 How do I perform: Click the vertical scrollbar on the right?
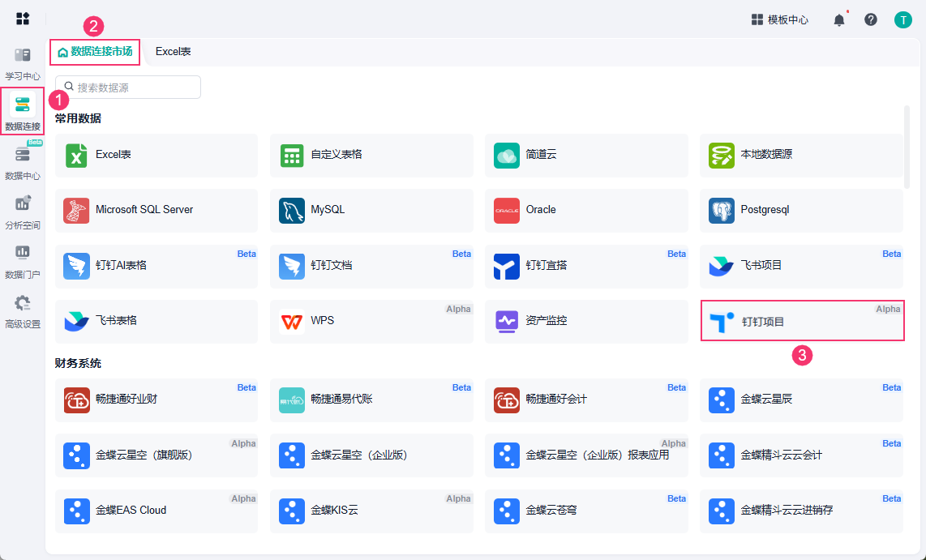tap(907, 147)
